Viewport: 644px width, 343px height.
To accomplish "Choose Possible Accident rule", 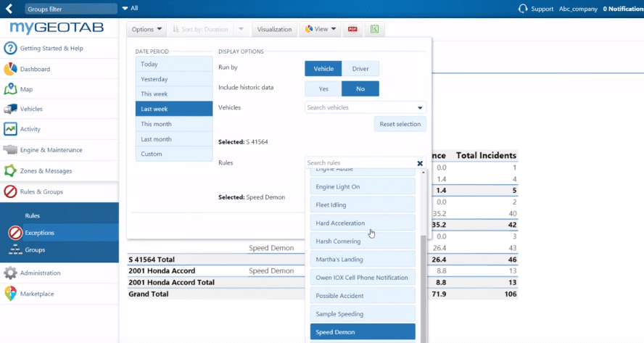I will click(x=363, y=296).
